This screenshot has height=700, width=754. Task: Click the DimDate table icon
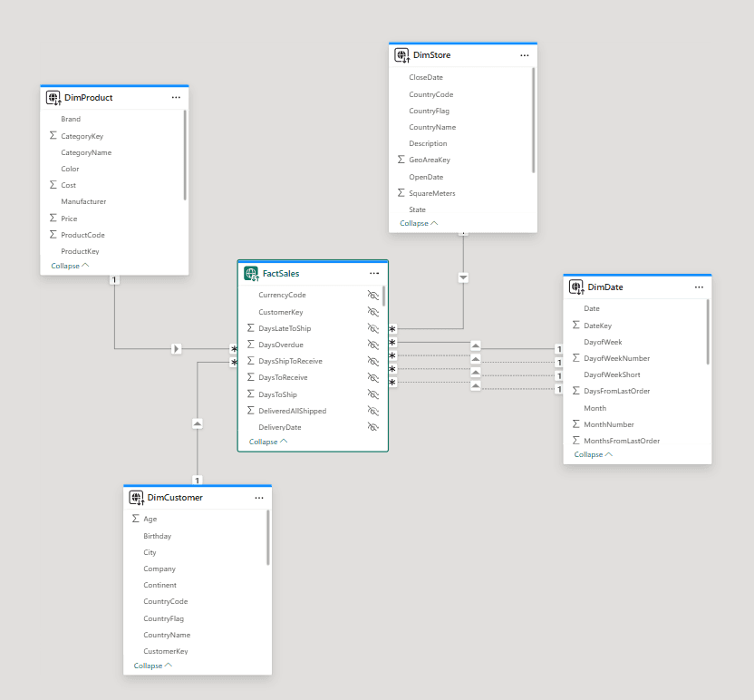576,287
